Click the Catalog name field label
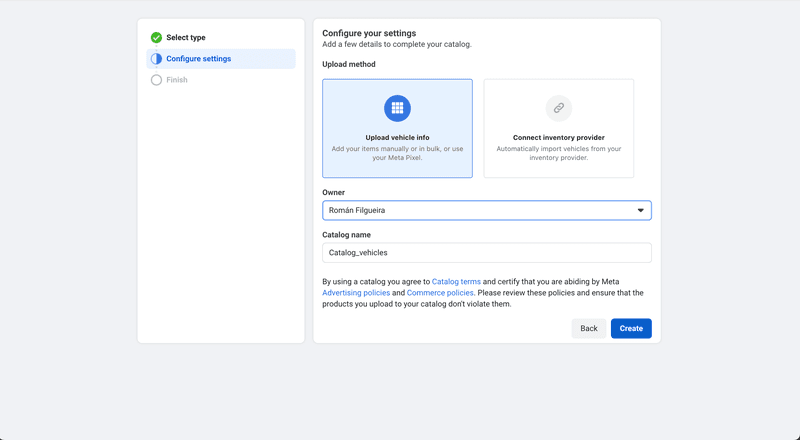800x440 pixels. 346,235
